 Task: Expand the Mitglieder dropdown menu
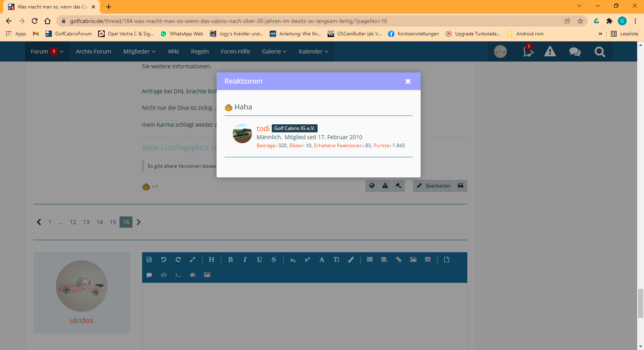point(139,51)
